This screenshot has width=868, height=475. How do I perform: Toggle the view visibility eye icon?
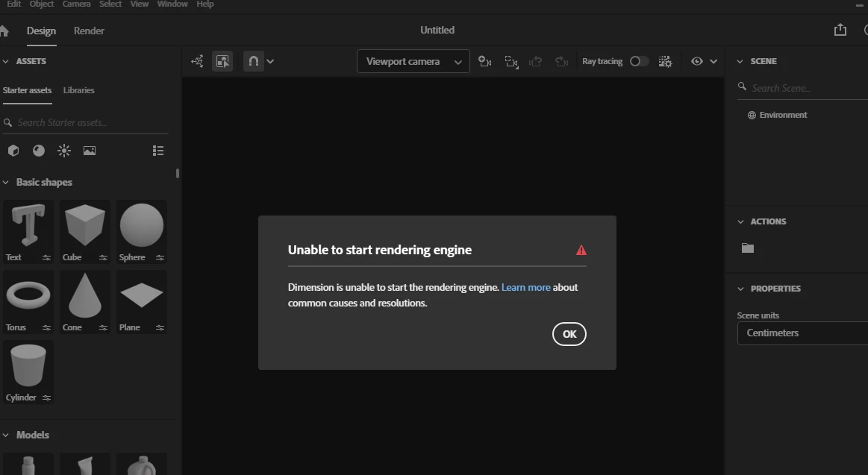[x=697, y=61]
